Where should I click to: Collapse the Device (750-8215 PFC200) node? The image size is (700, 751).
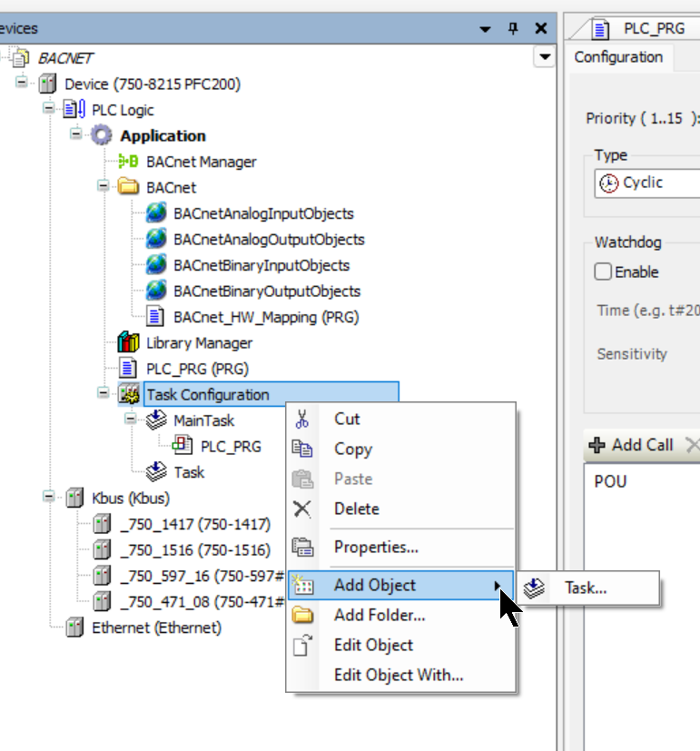(x=21, y=82)
